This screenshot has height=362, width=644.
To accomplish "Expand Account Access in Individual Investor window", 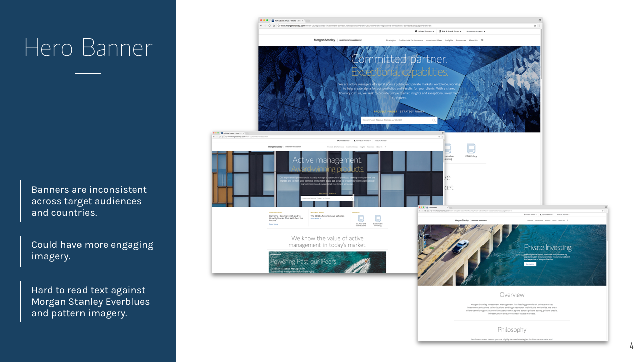I will 381,141.
